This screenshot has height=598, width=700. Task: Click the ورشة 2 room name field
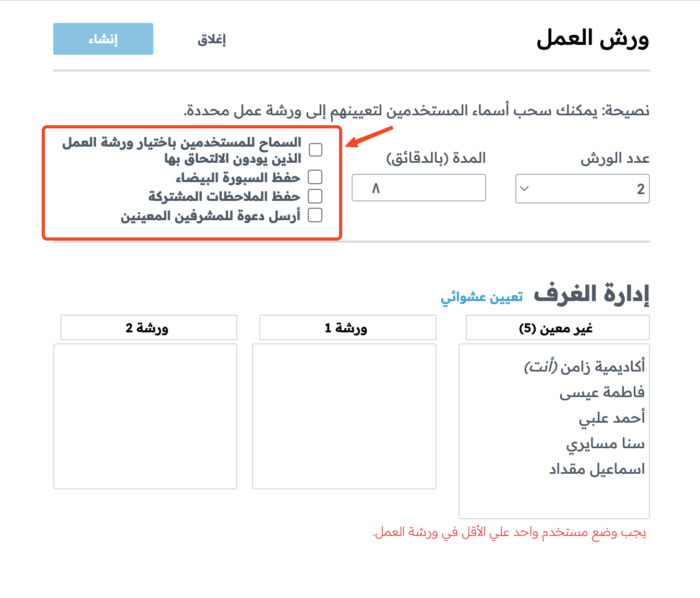149,328
